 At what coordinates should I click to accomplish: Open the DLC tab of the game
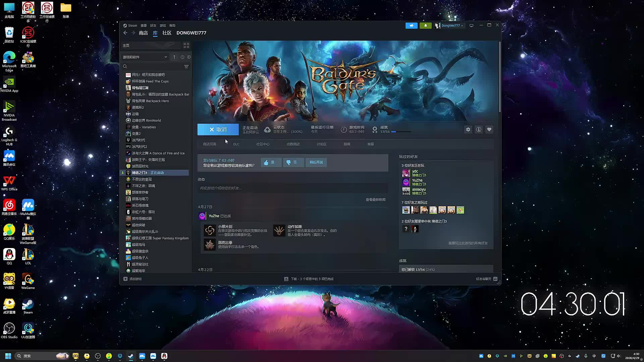236,144
